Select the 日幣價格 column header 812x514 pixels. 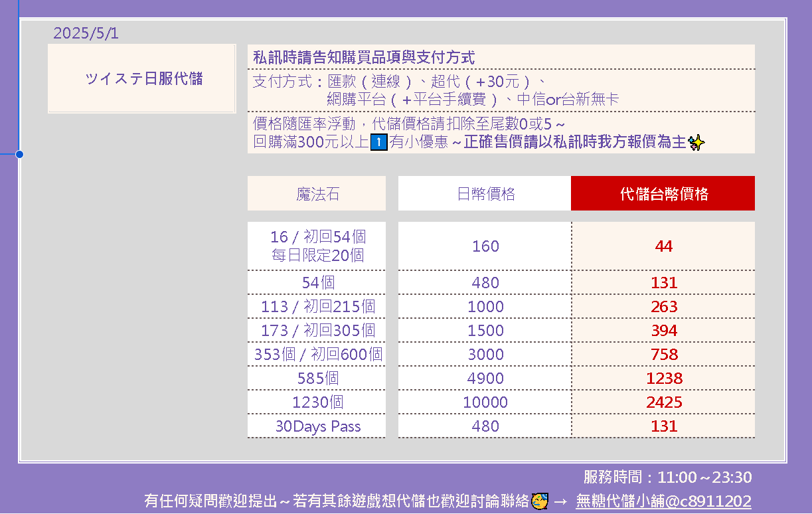(485, 193)
